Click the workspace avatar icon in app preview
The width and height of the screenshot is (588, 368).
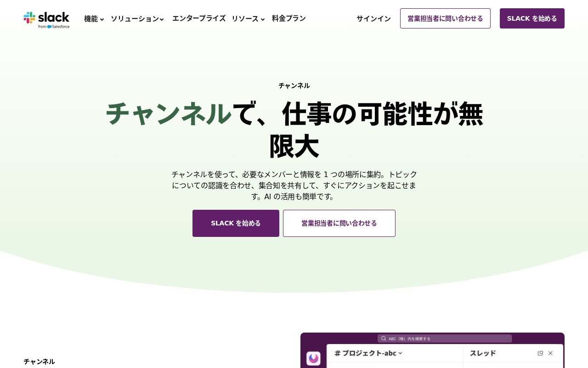(x=314, y=358)
